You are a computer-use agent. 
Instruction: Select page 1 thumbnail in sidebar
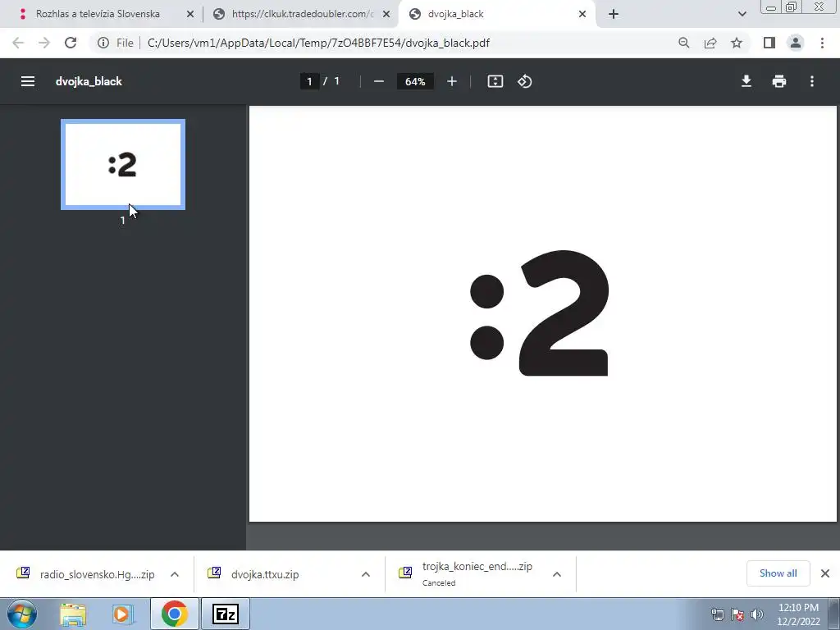123,164
